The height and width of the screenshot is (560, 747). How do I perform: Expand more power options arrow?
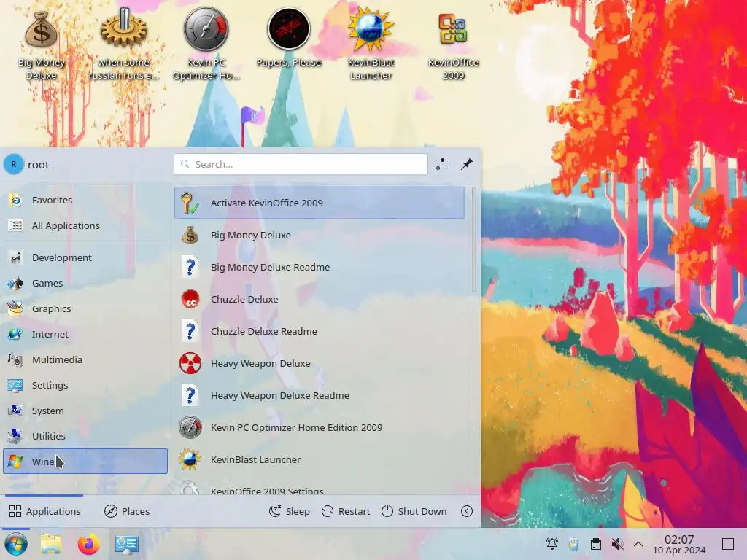[x=467, y=511]
